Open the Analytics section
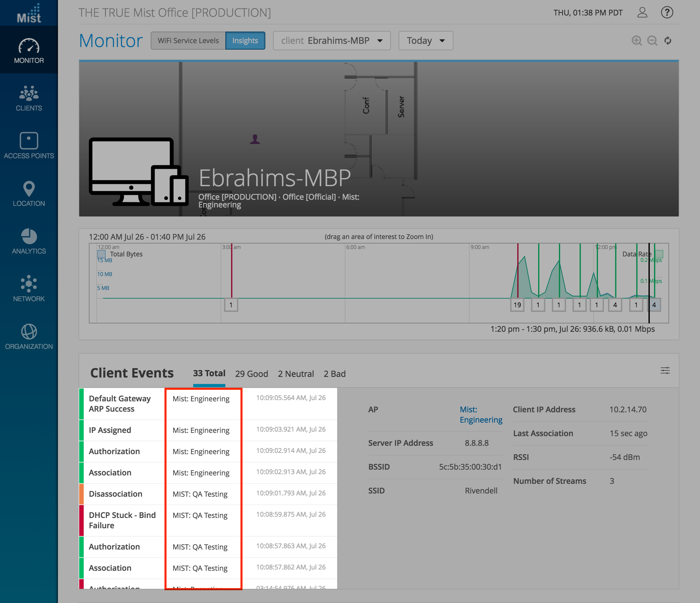700x603 pixels. pos(29,241)
